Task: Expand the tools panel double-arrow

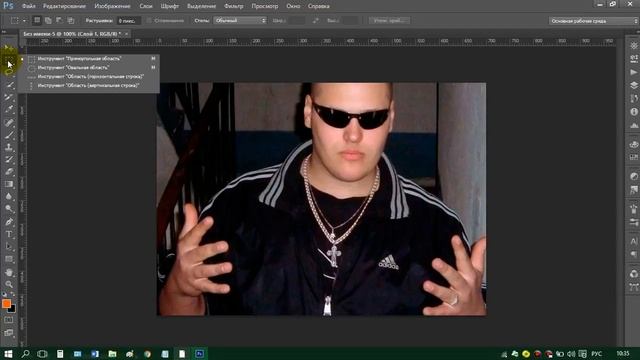Action: (x=4, y=31)
